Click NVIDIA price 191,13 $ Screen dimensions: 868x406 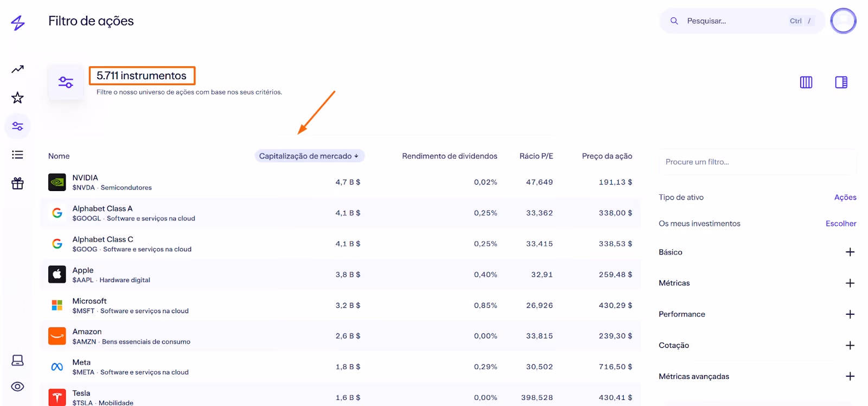[615, 182]
